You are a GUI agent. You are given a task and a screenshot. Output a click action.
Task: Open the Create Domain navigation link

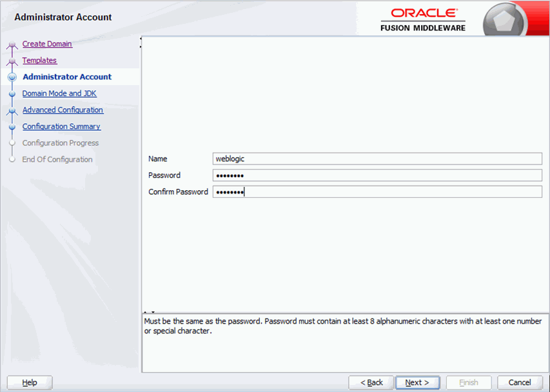click(47, 44)
